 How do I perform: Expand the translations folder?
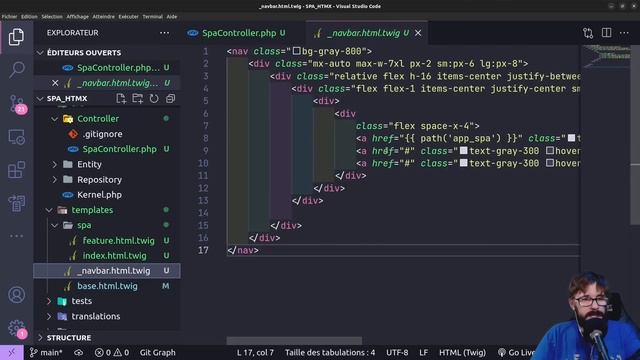49,316
